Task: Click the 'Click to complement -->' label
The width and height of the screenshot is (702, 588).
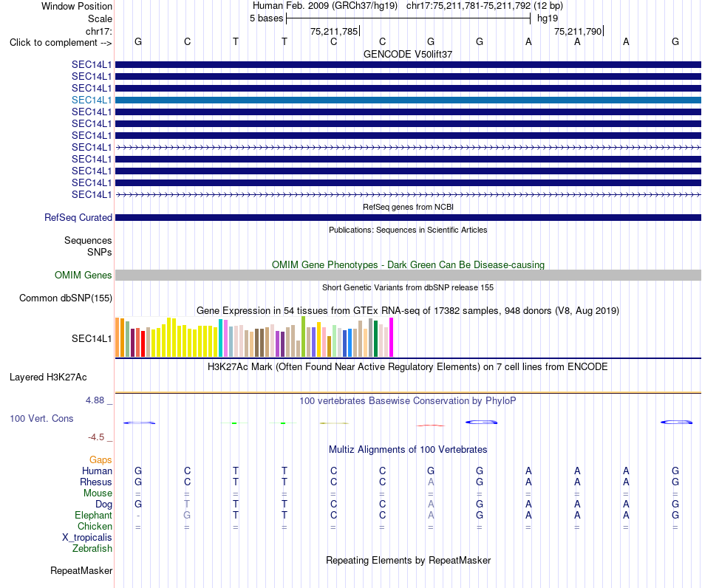Action: (61, 43)
